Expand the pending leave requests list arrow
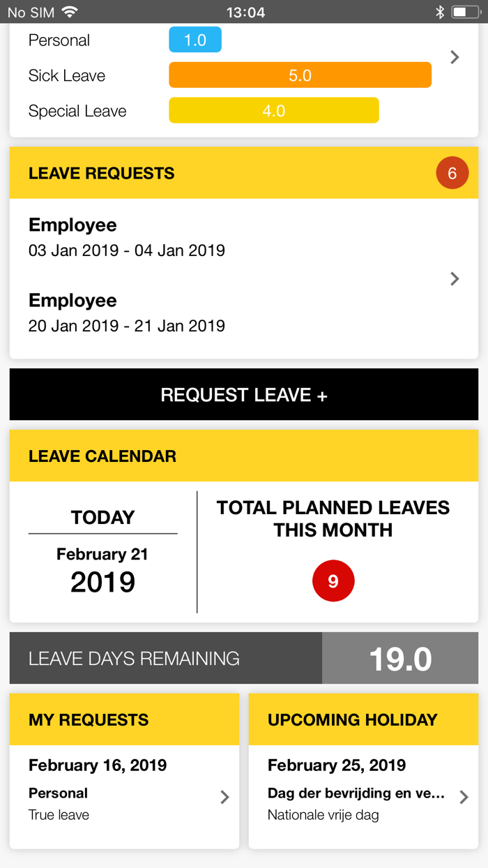 point(455,278)
